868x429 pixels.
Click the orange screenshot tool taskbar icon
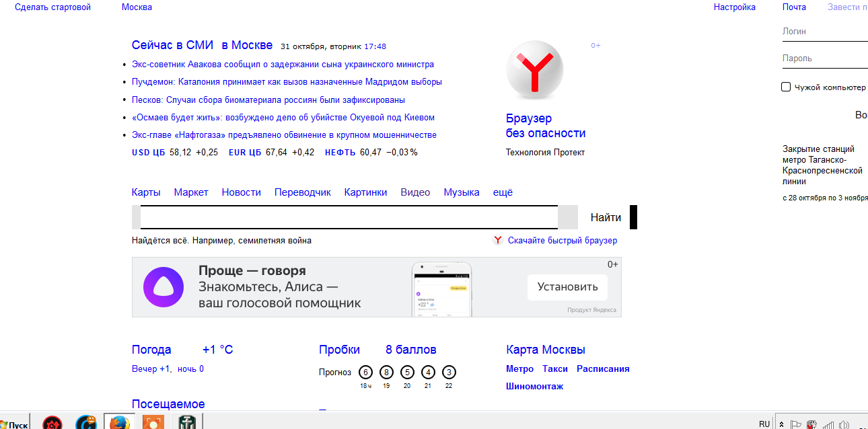coord(153,423)
